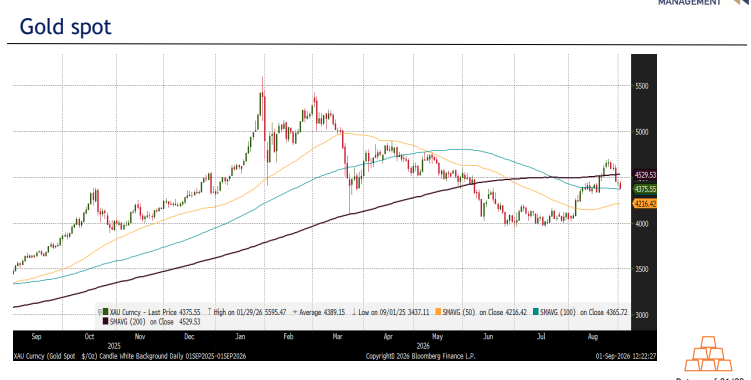Image resolution: width=751 pixels, height=380 pixels.
Task: Select the green XAU Curncy legend swatch
Action: [x=105, y=312]
